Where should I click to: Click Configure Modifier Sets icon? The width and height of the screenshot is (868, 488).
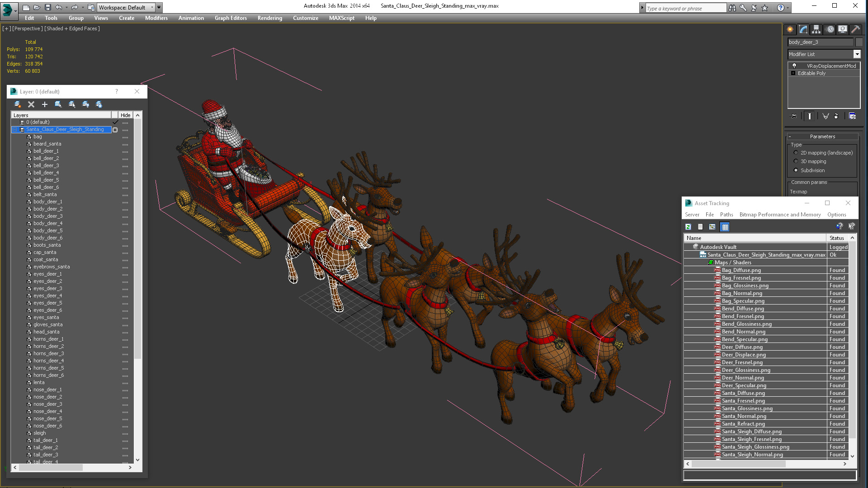click(x=852, y=116)
